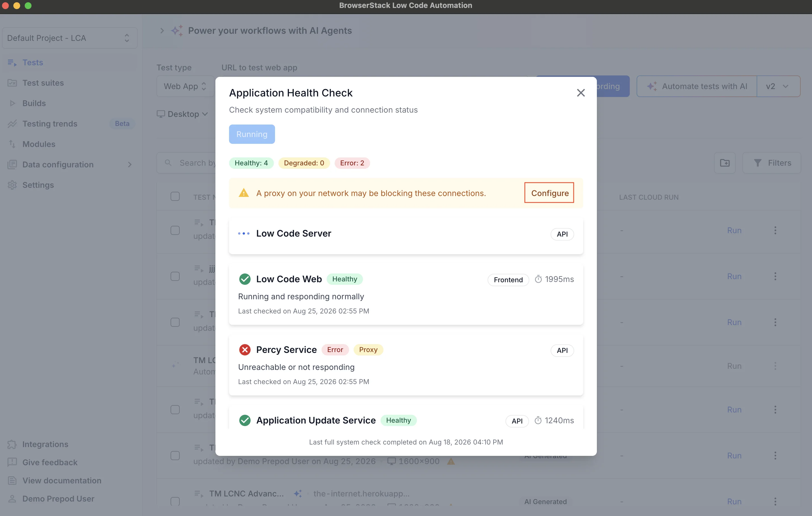Toggle the checkbox on the jjj test row
This screenshot has width=812, height=516.
pos(175,276)
